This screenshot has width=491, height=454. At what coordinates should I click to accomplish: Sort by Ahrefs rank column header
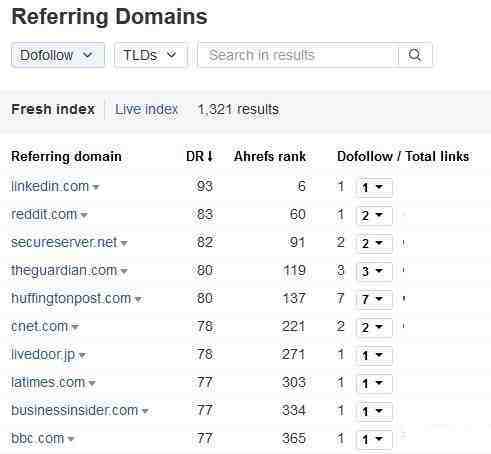click(270, 156)
